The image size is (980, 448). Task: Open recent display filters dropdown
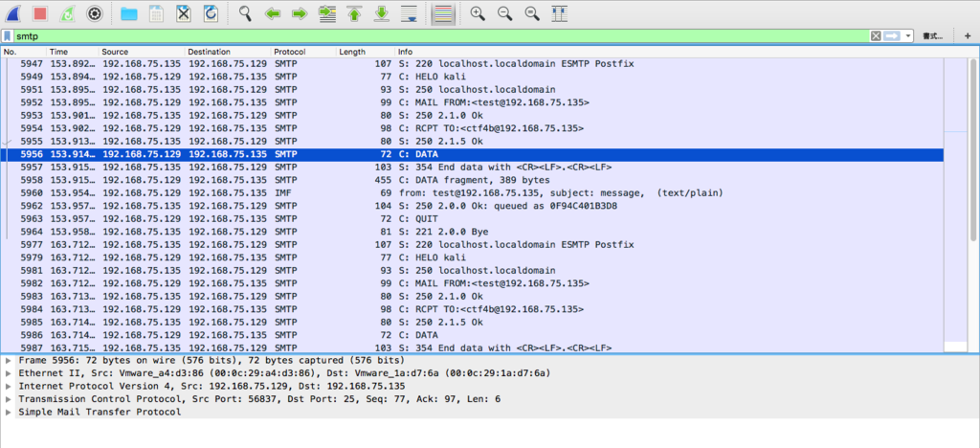(907, 36)
